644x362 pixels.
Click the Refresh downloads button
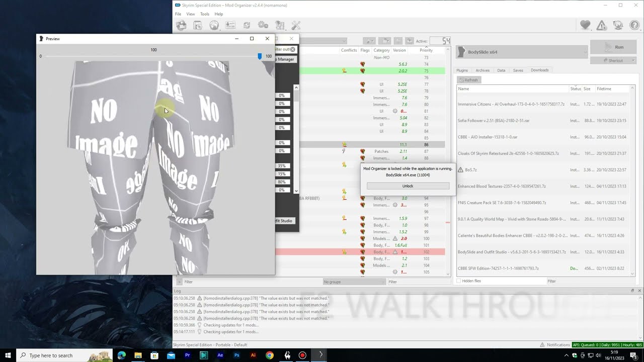click(468, 80)
